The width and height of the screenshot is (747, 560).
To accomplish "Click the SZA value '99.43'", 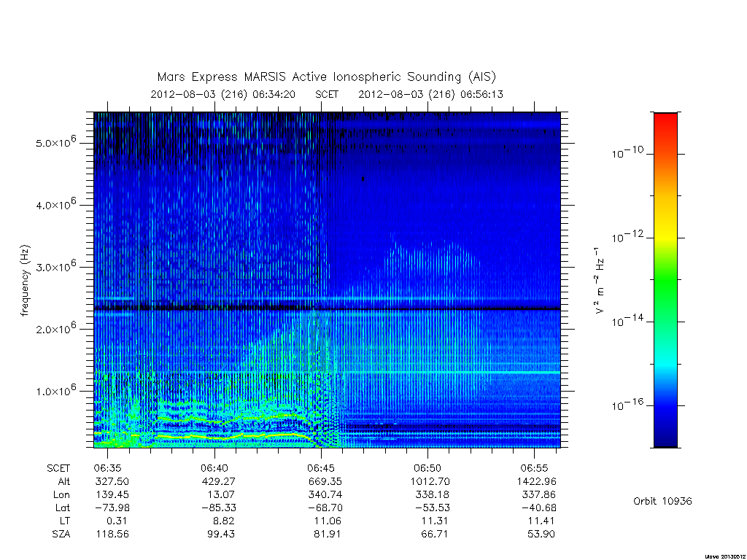I will (220, 534).
